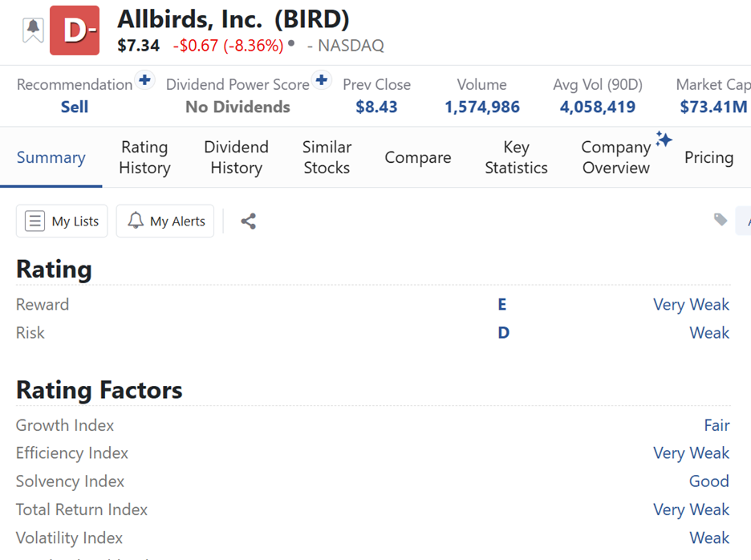
Task: Click the plus icon next to Recommendation
Action: tap(145, 79)
